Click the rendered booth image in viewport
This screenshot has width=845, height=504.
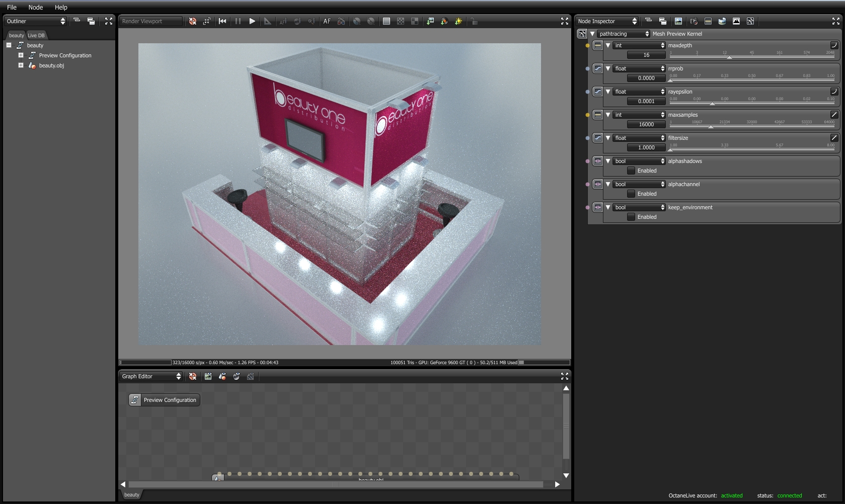(340, 194)
